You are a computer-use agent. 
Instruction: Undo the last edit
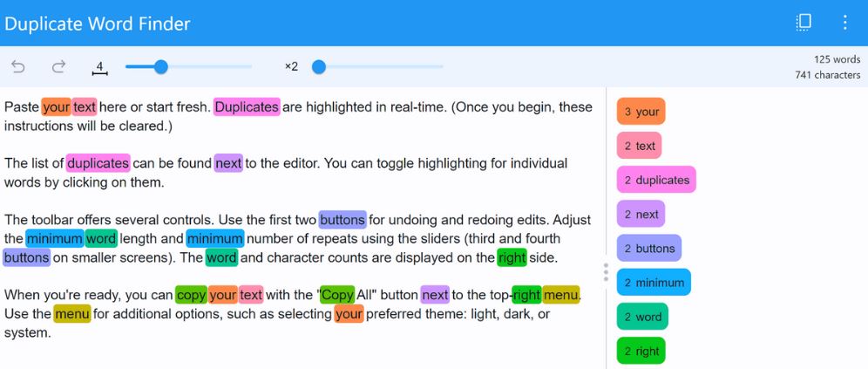tap(18, 67)
